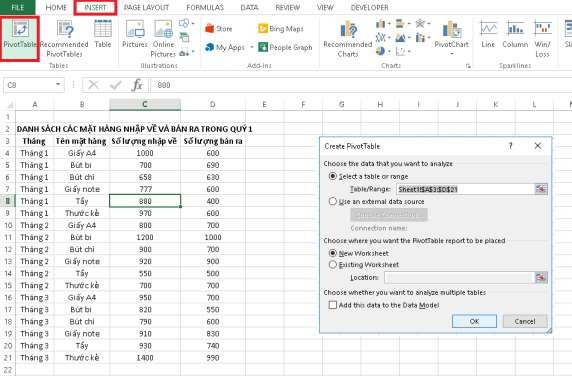
Task: Expand PivotChart dropdown arrow
Action: point(452,54)
